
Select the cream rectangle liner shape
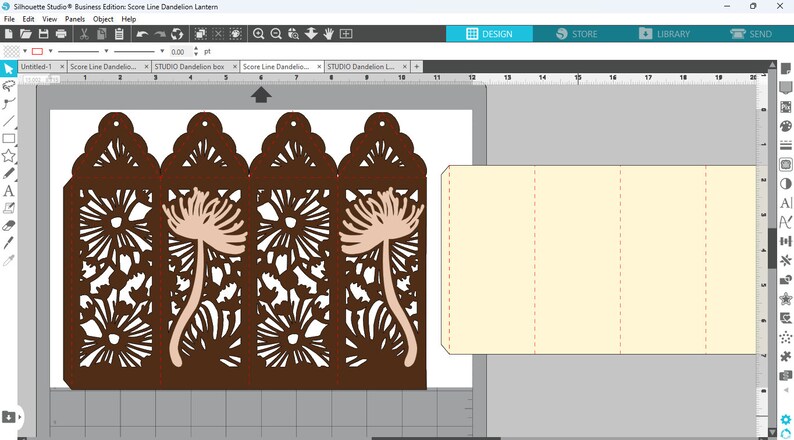coord(599,260)
